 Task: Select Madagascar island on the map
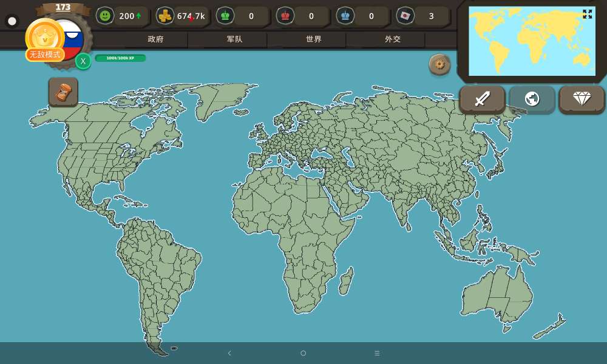346,281
